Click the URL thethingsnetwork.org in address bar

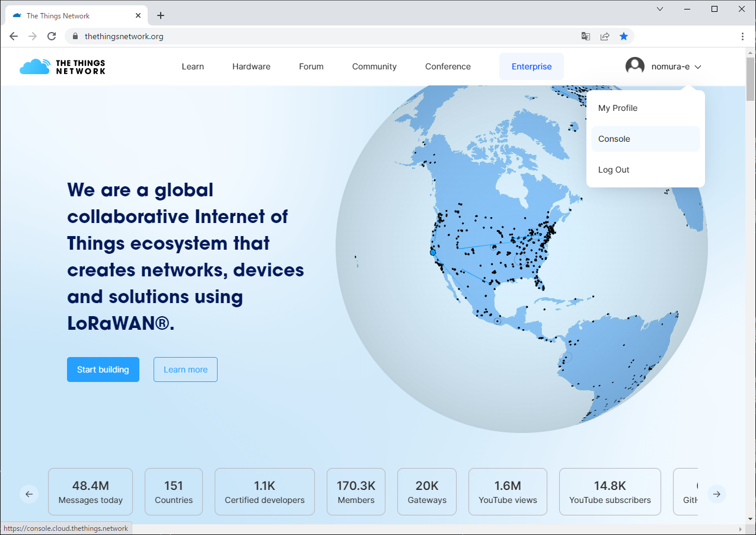click(x=124, y=36)
